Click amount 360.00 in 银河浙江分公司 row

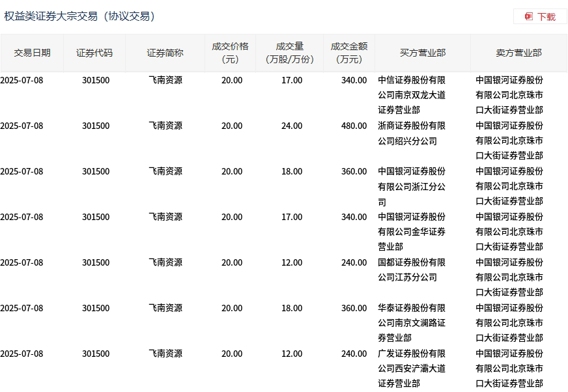point(354,172)
